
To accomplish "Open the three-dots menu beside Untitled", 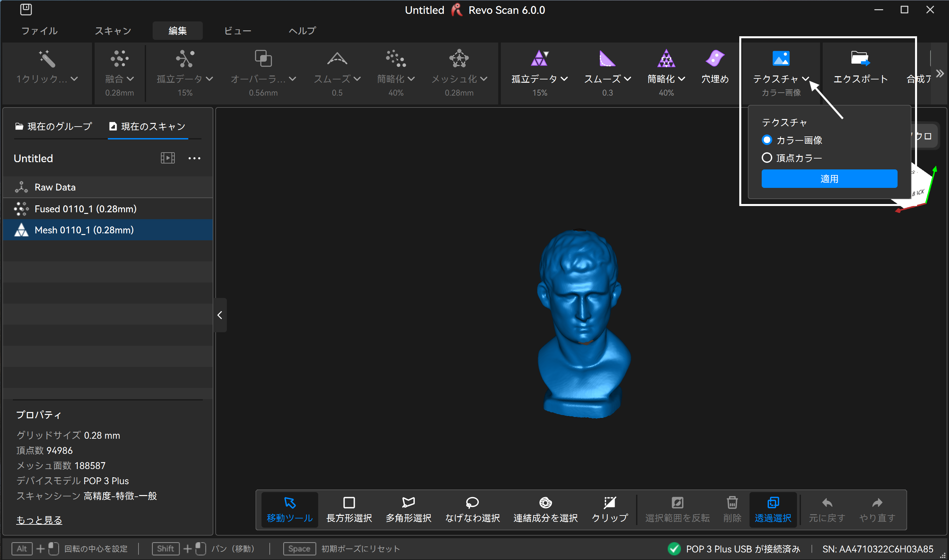I will 195,159.
